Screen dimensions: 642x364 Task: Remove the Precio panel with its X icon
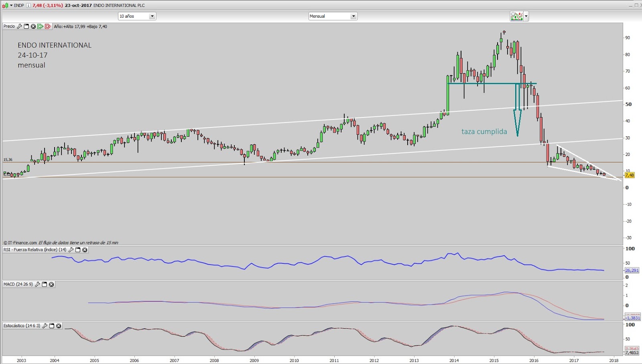click(33, 26)
